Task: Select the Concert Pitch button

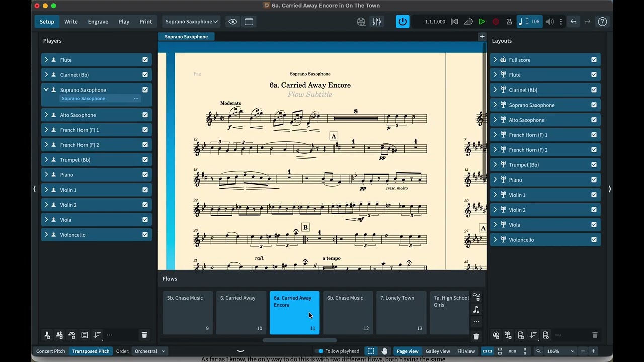Action: tap(50, 351)
